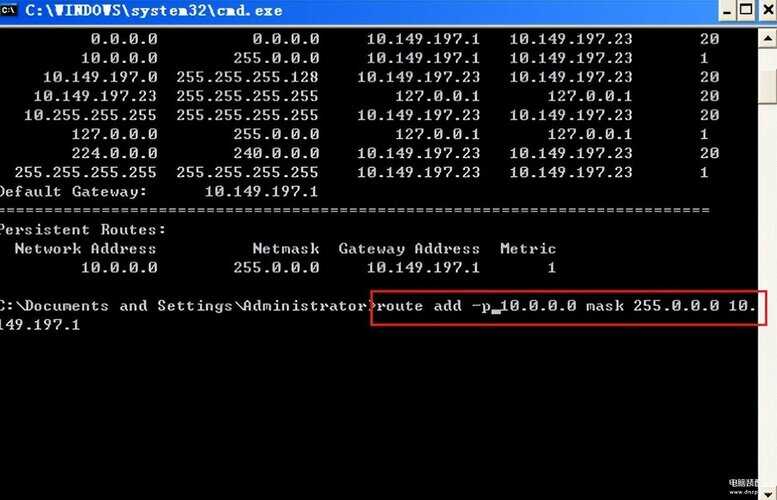
Task: Click the 127.0.0.0 network destination
Action: pyautogui.click(x=114, y=134)
